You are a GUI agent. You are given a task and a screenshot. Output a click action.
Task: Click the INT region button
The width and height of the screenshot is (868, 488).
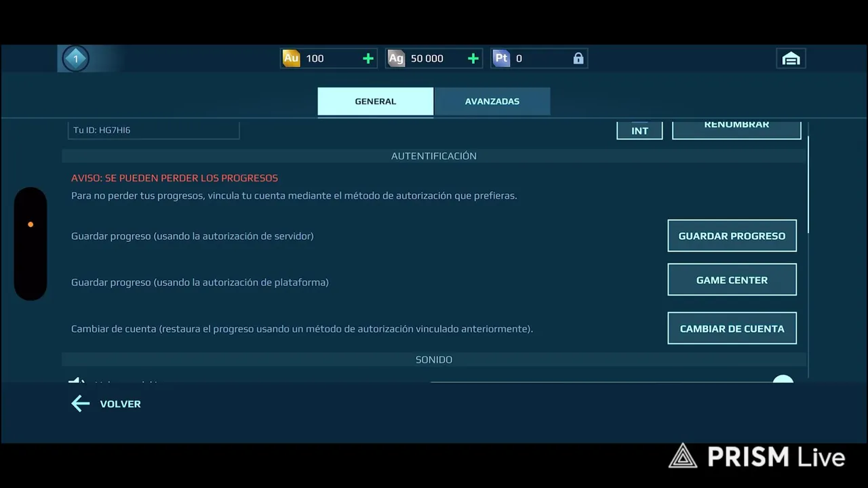coord(639,130)
